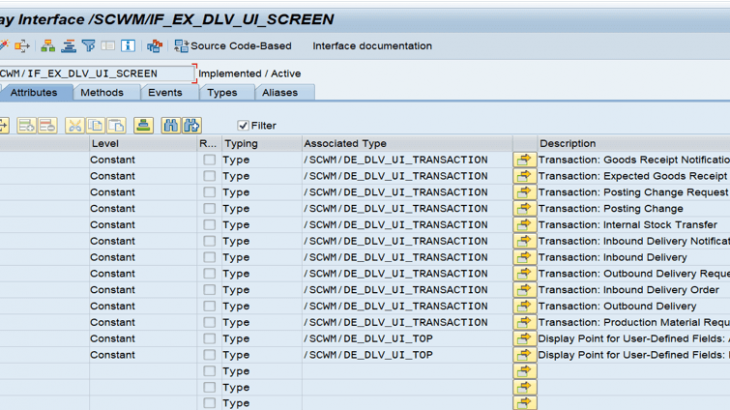Click the binoculars Find icon
Screen dimensions: 730x410
click(171, 126)
